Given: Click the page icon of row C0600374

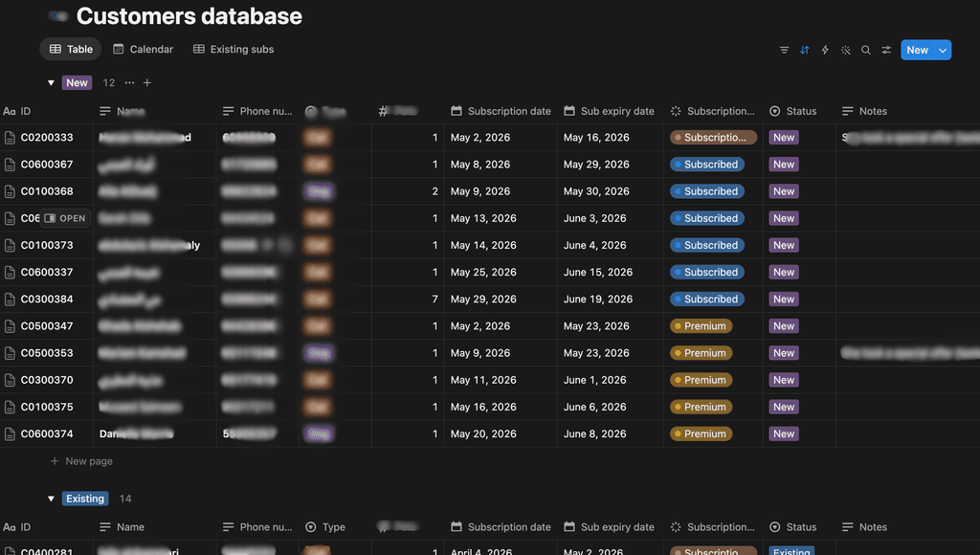Looking at the screenshot, I should click(10, 433).
